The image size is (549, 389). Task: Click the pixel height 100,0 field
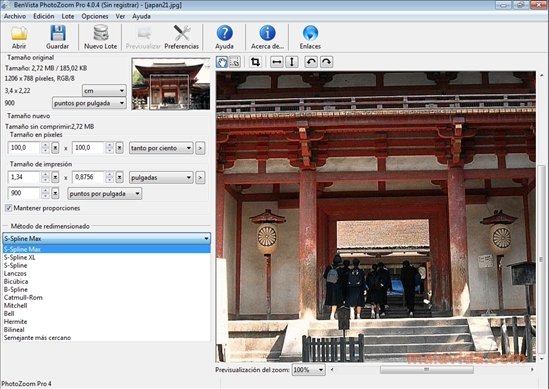coord(89,148)
